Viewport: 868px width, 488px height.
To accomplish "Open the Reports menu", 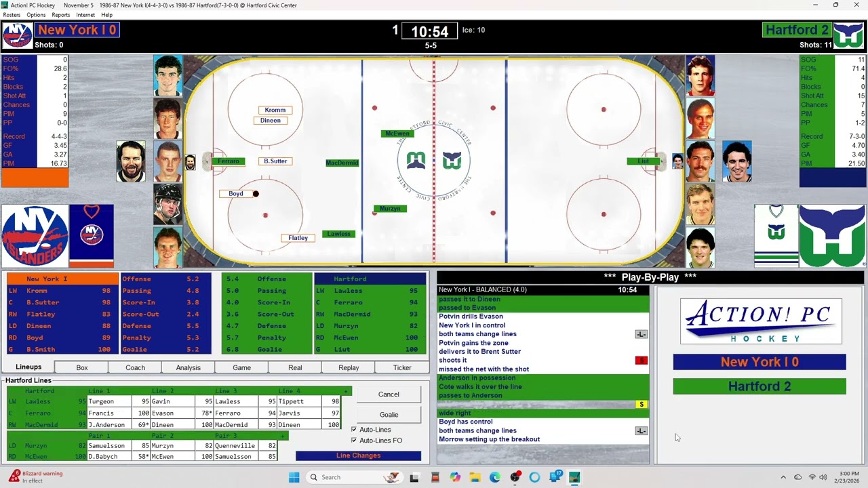I will [x=61, y=15].
